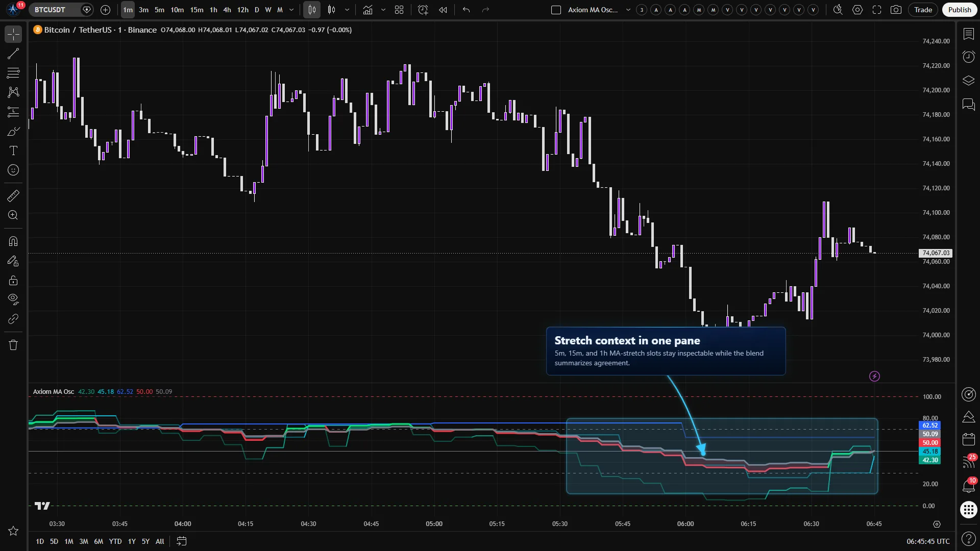Viewport: 980px width, 551px height.
Task: Toggle stay in drawing mode pencil-lock
Action: (x=13, y=261)
